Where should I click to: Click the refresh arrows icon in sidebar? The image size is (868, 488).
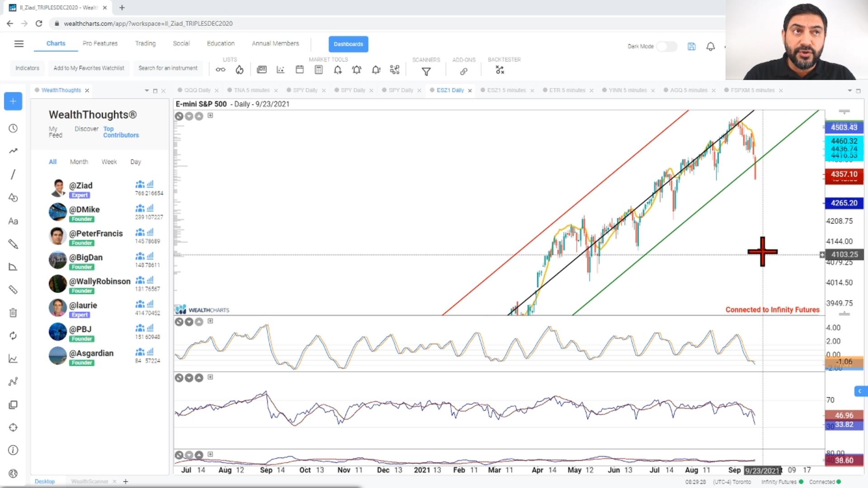13,336
